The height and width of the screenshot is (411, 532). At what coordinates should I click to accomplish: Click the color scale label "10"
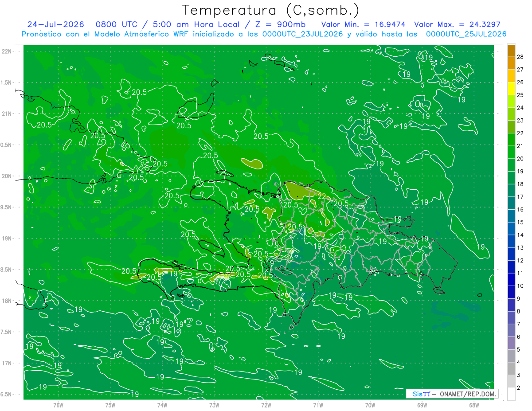(520, 286)
